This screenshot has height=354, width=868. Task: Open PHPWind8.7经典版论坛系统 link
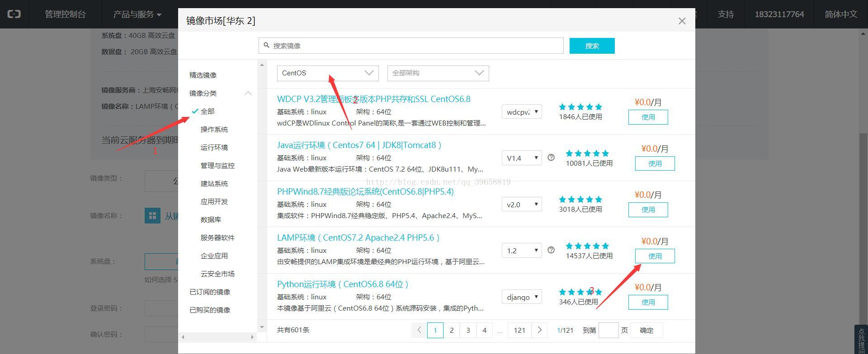(365, 191)
